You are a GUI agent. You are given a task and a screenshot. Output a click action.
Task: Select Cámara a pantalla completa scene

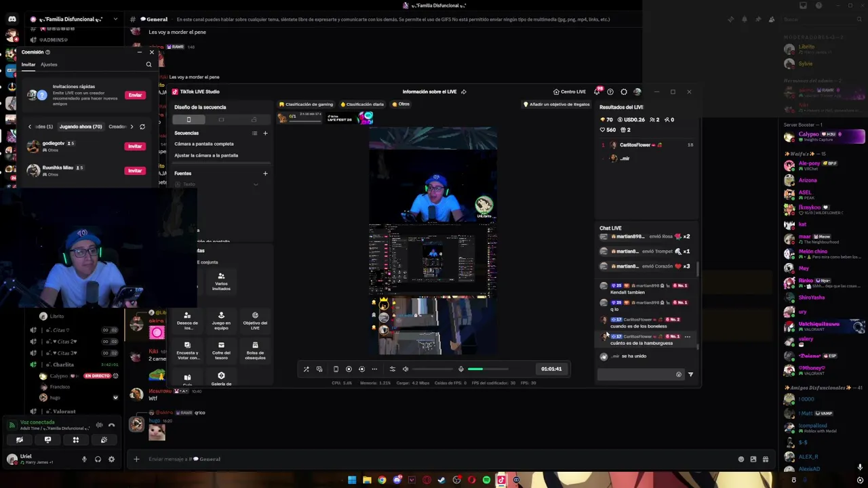(x=204, y=144)
